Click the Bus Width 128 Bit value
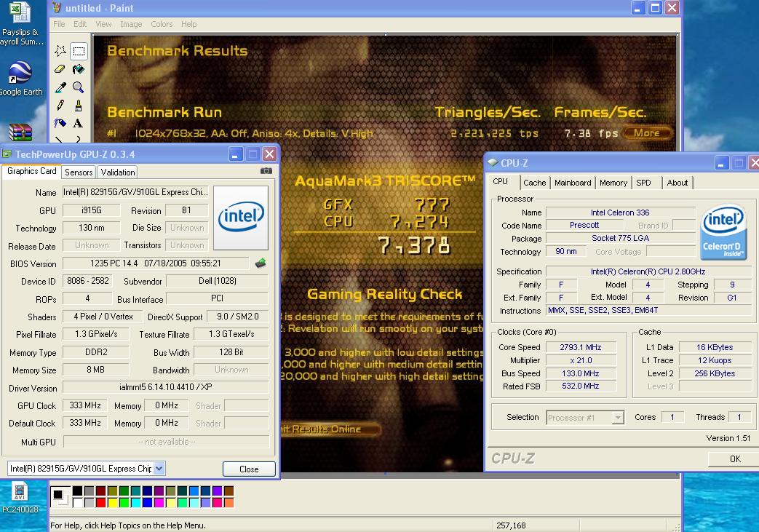 click(x=231, y=352)
